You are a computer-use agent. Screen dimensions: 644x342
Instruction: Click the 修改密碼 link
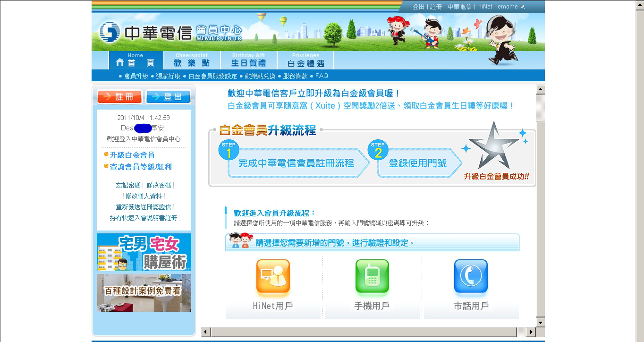(x=159, y=185)
